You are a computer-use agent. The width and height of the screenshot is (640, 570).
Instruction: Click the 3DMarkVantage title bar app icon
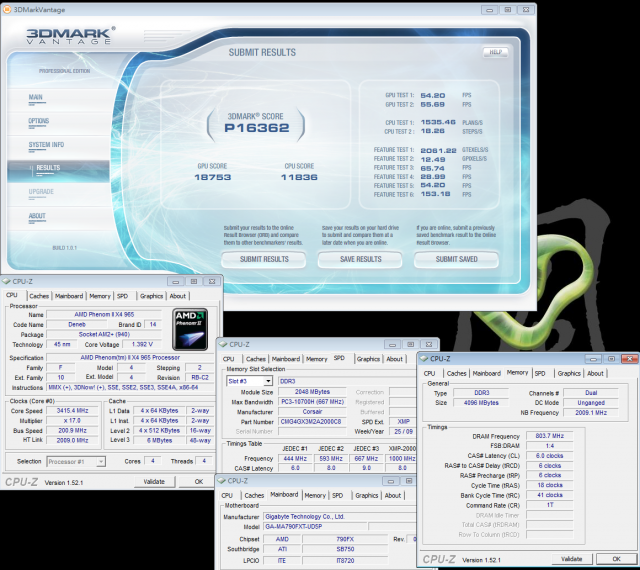(x=7, y=9)
